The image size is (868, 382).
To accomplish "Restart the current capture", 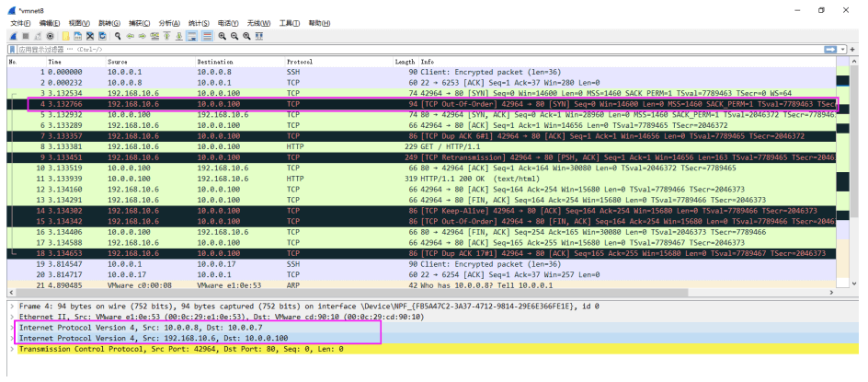I will (38, 36).
